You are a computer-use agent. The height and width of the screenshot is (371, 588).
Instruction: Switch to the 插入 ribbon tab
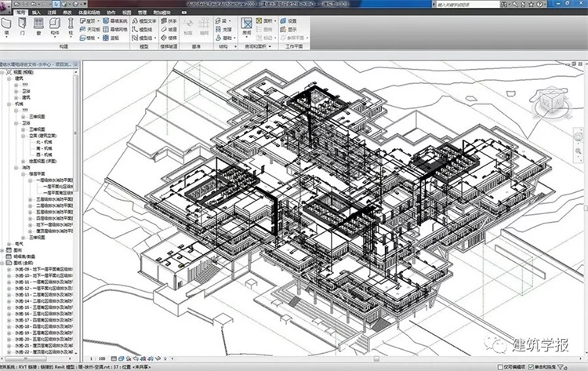(x=36, y=13)
